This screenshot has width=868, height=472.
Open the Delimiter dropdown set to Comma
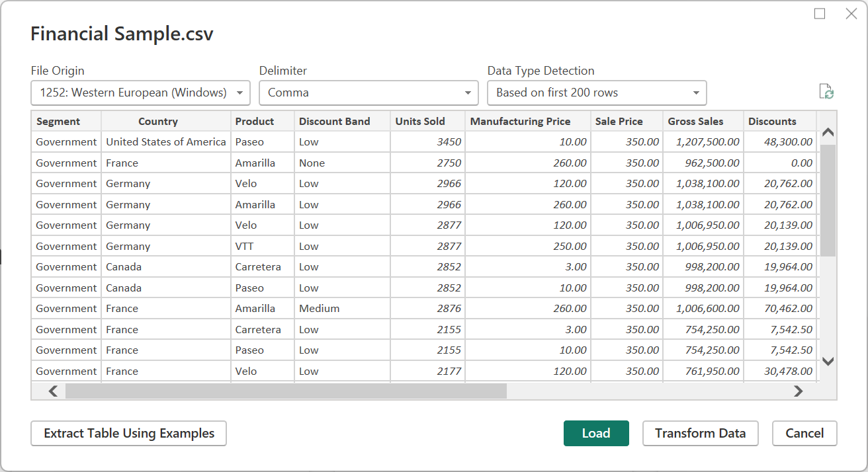(x=369, y=93)
